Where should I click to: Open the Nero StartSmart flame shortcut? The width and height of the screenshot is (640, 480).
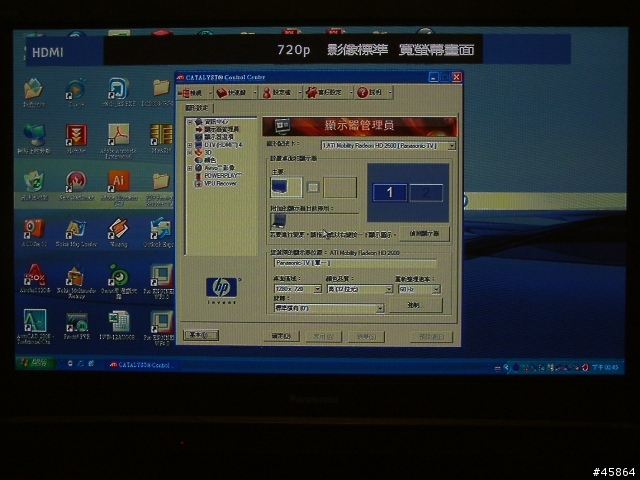pos(76,185)
